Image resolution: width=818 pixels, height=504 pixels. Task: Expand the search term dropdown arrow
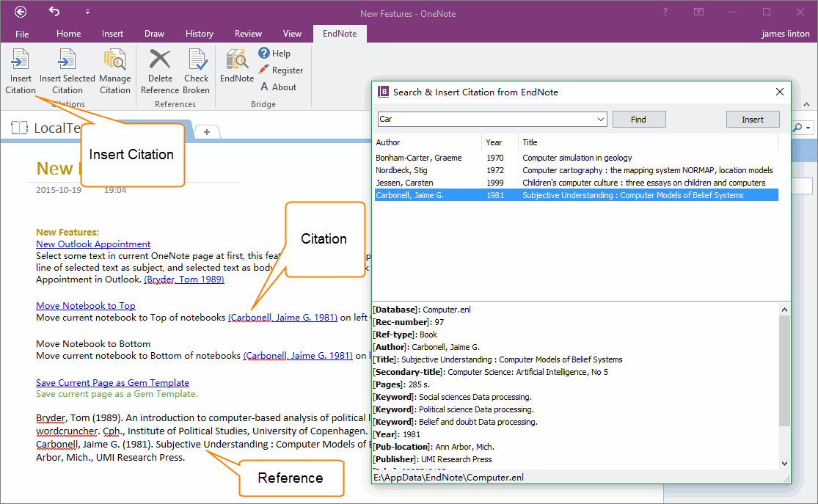[x=600, y=120]
